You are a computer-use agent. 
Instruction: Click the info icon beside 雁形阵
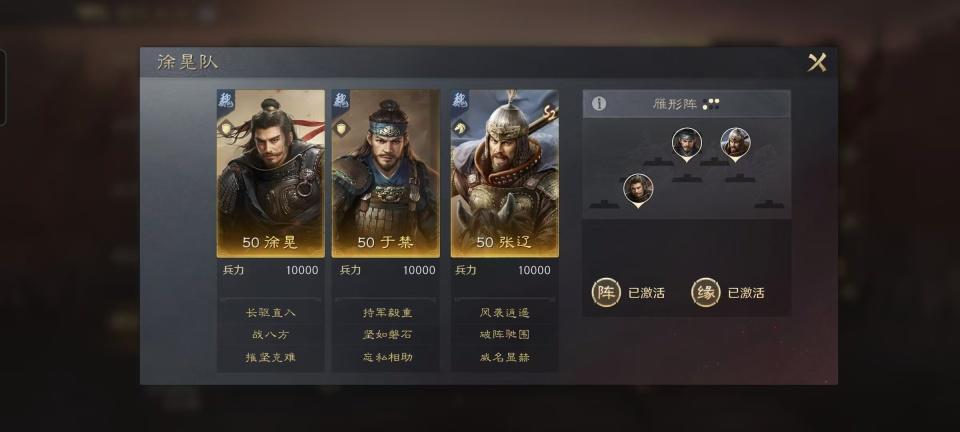[599, 103]
